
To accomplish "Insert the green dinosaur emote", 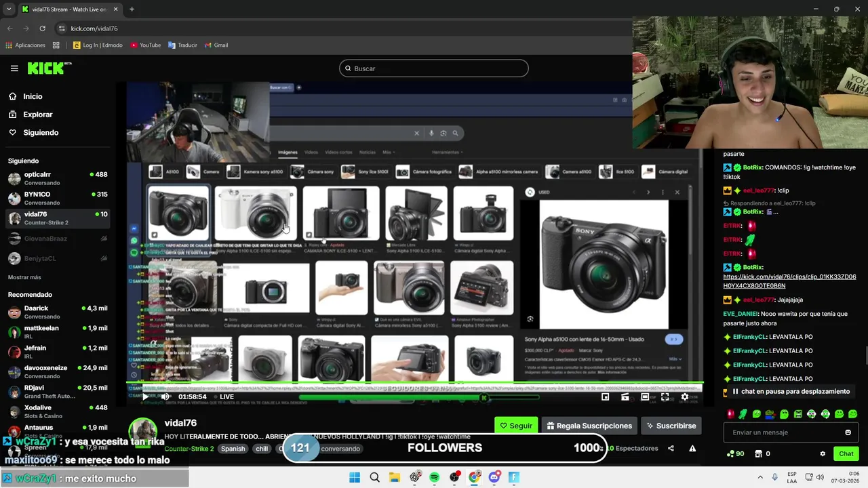I will tap(743, 413).
